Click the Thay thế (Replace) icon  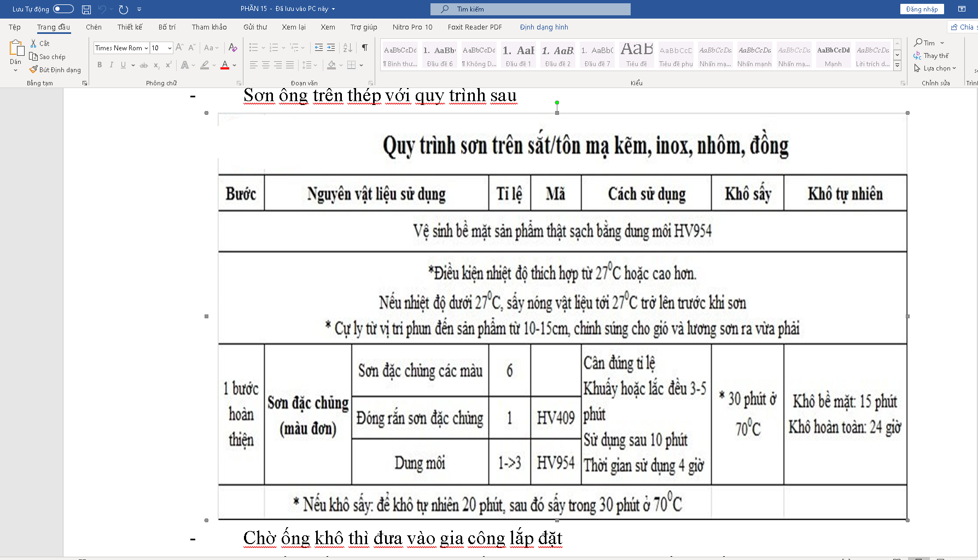pos(917,55)
